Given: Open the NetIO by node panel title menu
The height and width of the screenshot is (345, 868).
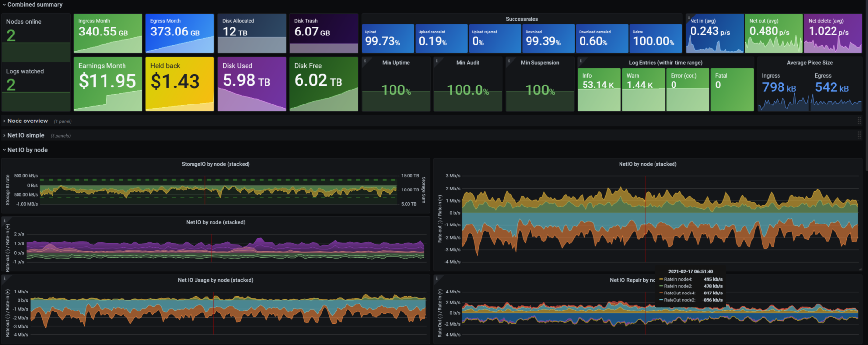Looking at the screenshot, I should point(647,164).
